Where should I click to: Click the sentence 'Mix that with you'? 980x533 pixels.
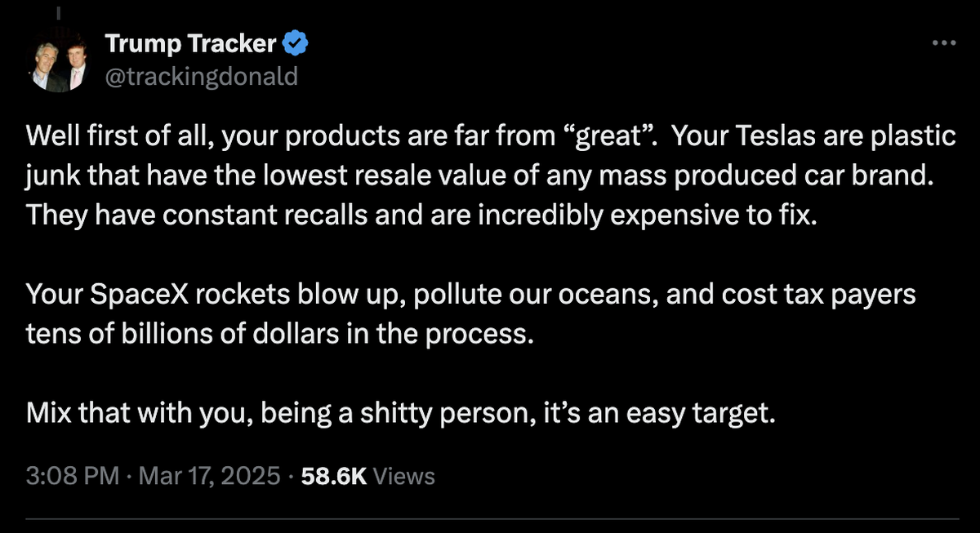399,414
